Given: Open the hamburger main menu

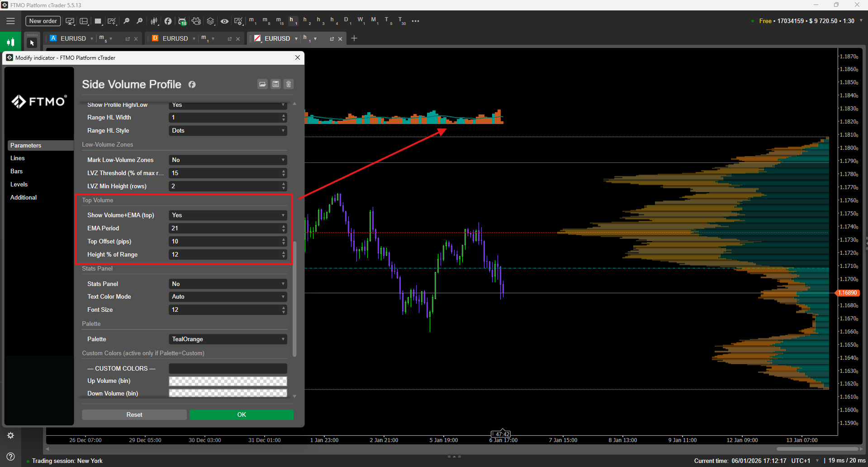Looking at the screenshot, I should click(10, 21).
